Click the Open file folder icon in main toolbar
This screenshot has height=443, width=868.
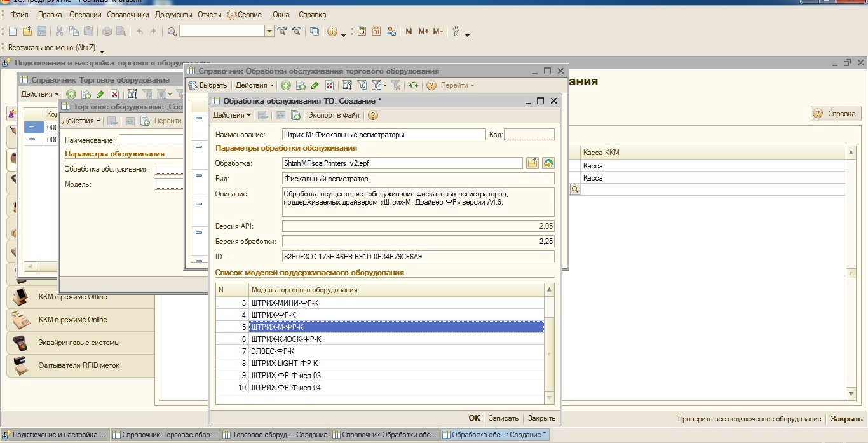pos(27,31)
